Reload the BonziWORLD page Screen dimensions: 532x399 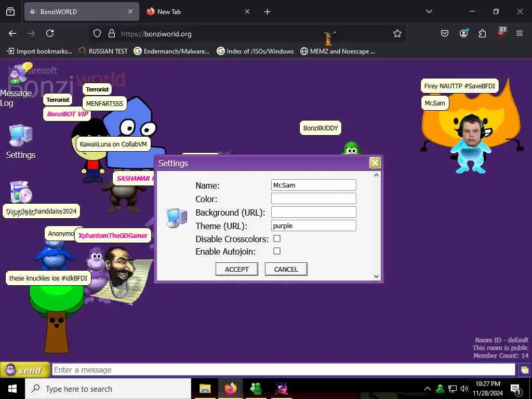pos(50,33)
